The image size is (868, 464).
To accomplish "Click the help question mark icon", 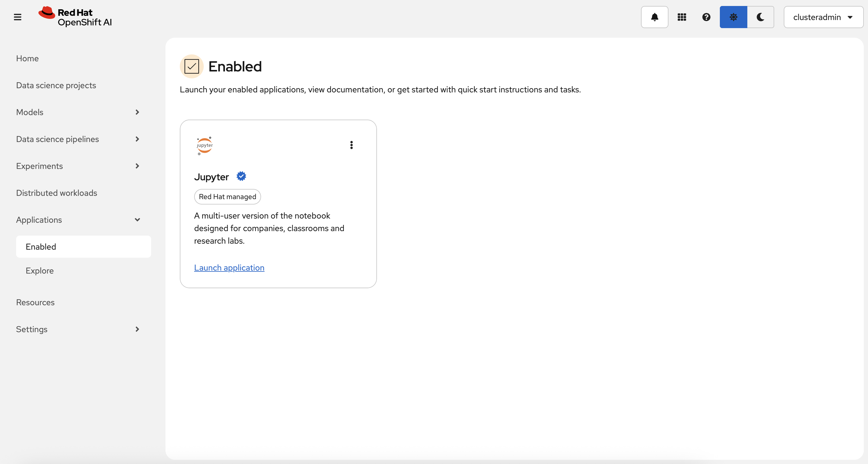I will 706,17.
